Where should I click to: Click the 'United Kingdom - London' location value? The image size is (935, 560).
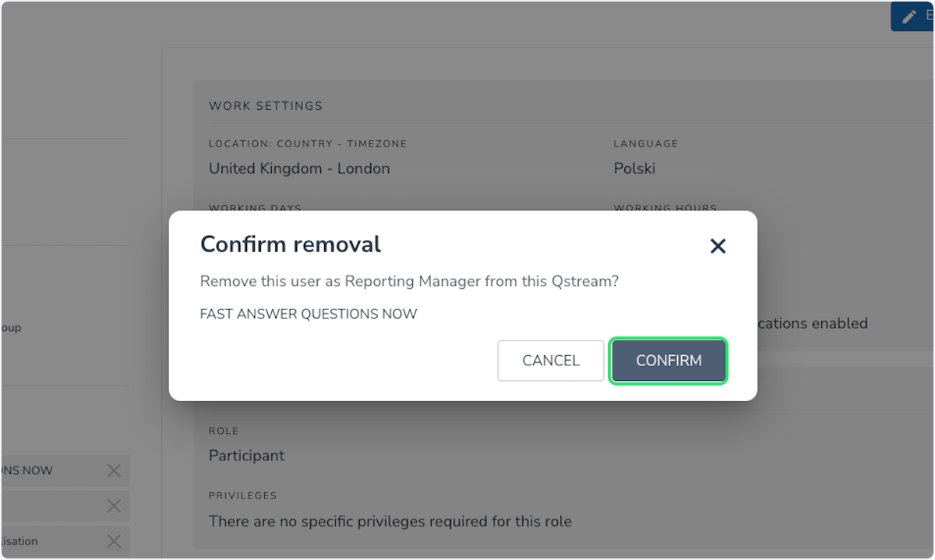tap(299, 168)
